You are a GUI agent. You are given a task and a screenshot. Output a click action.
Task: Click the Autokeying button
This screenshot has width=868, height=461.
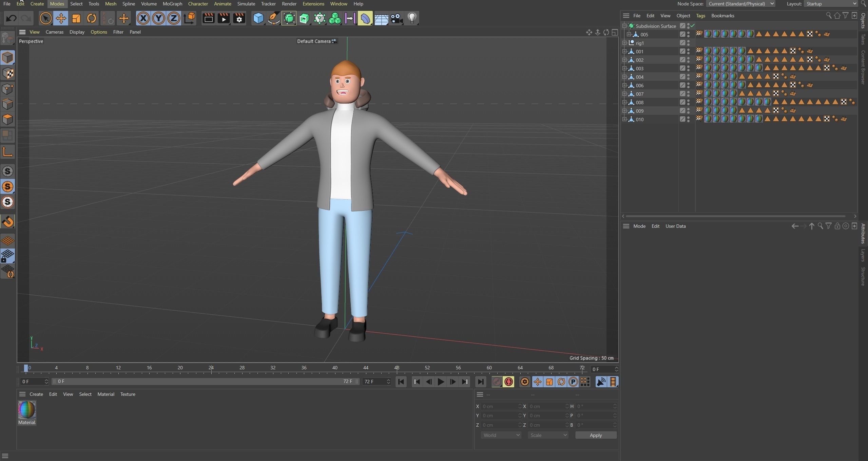[508, 382]
